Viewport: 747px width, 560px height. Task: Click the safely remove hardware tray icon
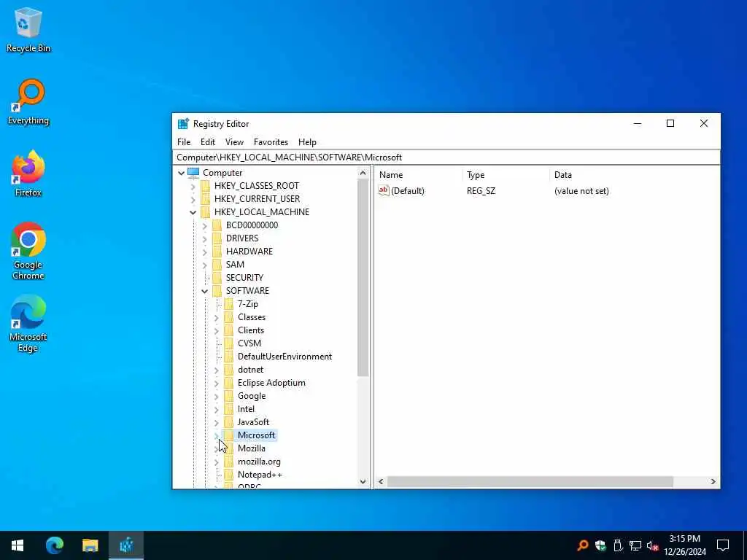(x=618, y=545)
